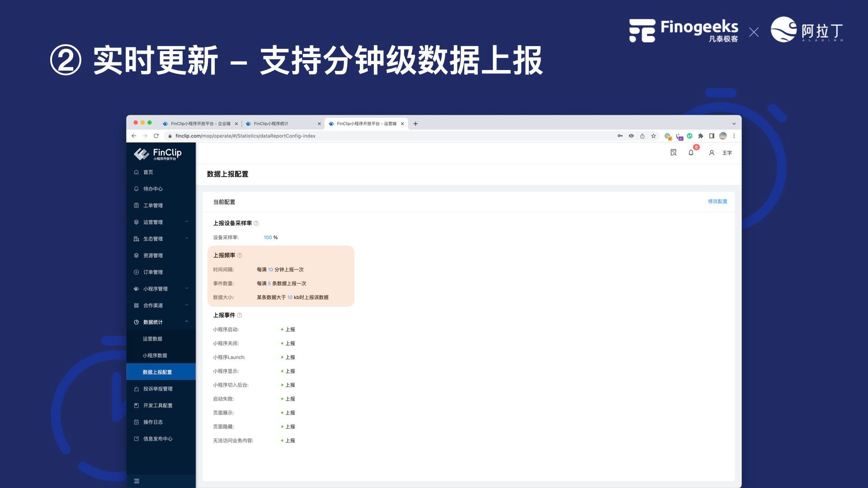
Task: Click the browser reload icon
Action: point(156,136)
